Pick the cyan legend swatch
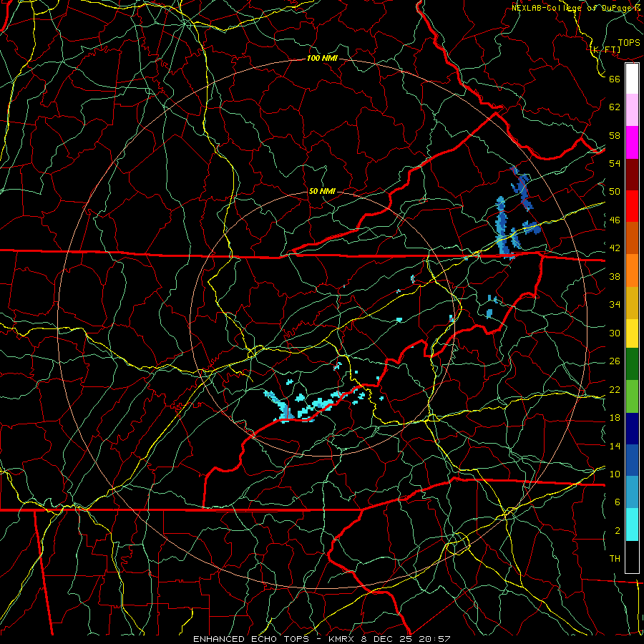 [632, 525]
